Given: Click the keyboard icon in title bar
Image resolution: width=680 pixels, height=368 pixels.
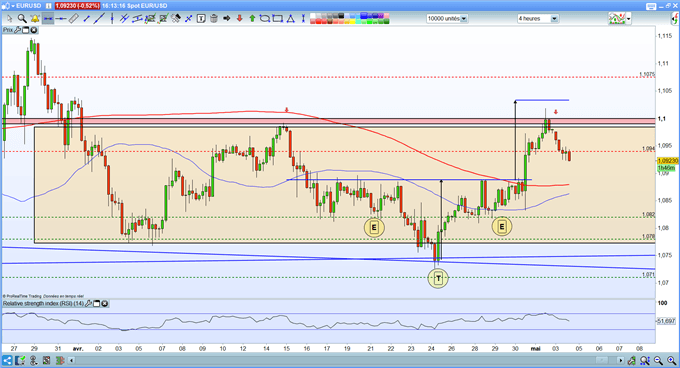Looking at the screenshot, I should 651,7.
